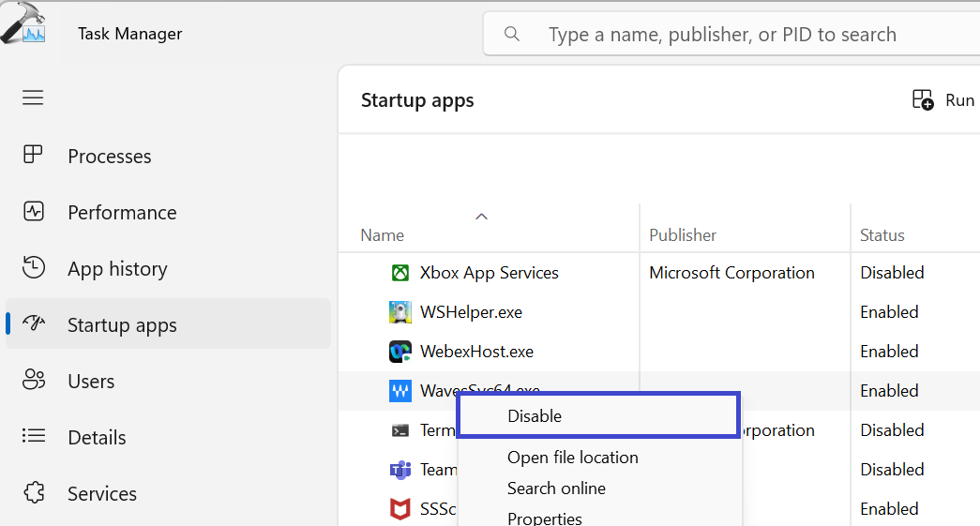The image size is (980, 526).
Task: Click the Run new task button
Action: [943, 100]
